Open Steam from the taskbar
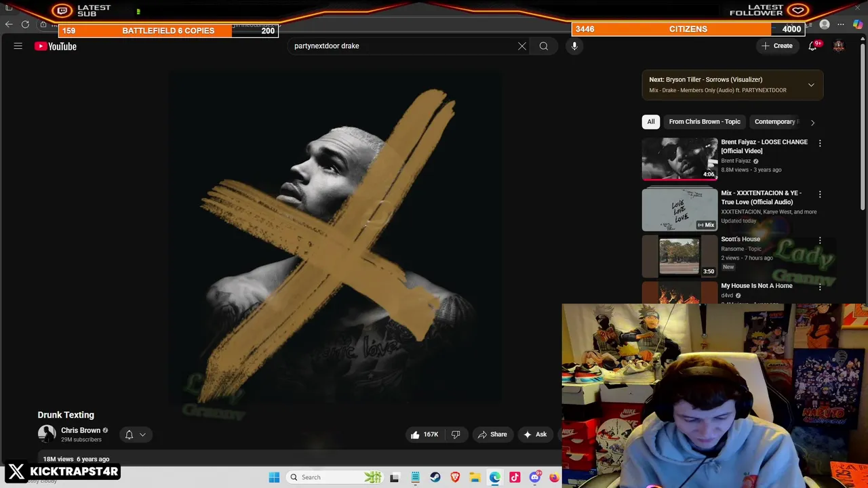Screen dimensions: 868x488 coord(435,477)
